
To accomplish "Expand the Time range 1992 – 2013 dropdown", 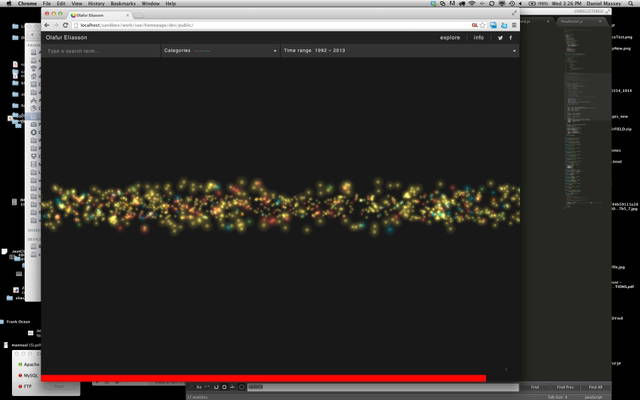I will [x=400, y=51].
